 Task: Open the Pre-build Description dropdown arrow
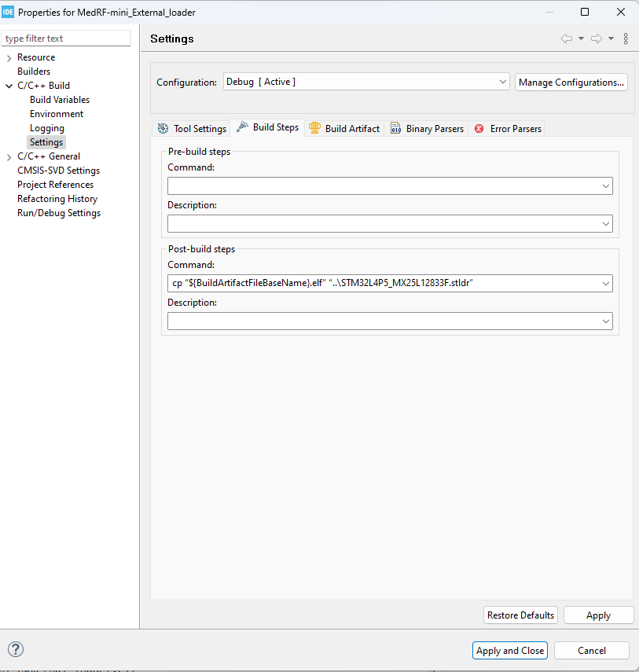pyautogui.click(x=605, y=224)
